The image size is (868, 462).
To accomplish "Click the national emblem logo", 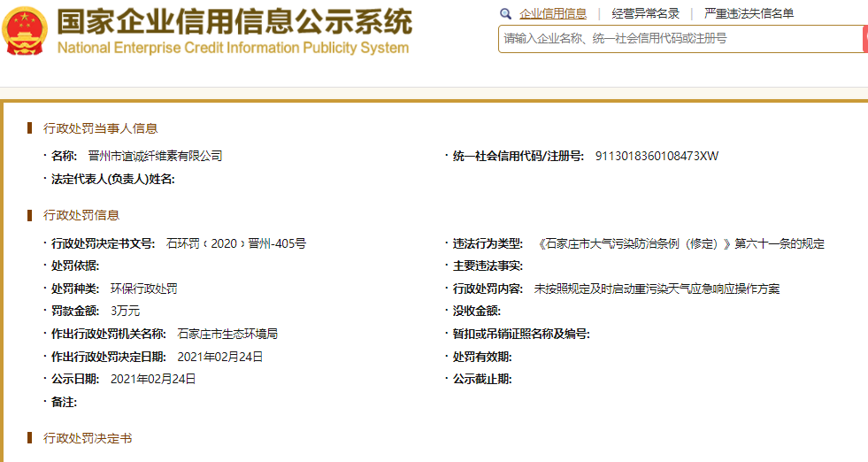I will point(25,30).
